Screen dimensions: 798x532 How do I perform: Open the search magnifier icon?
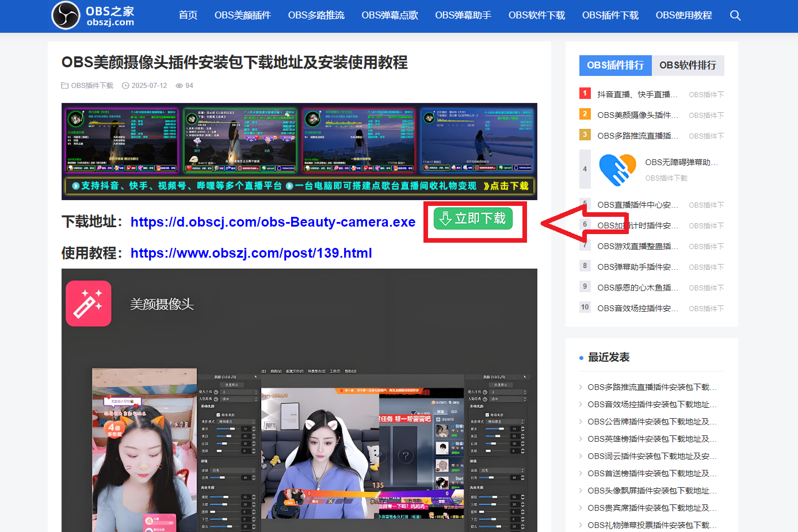point(735,16)
